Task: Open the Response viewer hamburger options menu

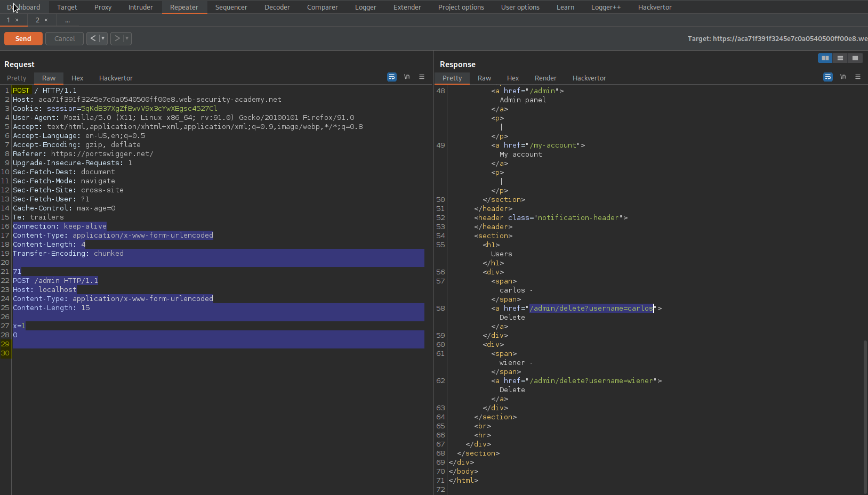Action: [x=858, y=77]
